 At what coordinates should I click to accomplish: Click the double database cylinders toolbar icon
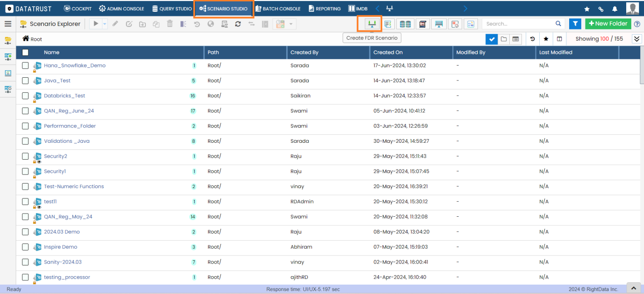tap(405, 24)
